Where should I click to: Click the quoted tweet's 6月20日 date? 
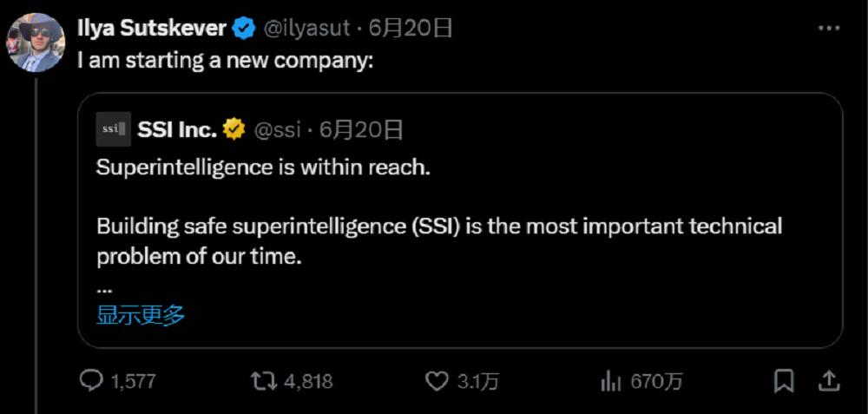point(361,129)
